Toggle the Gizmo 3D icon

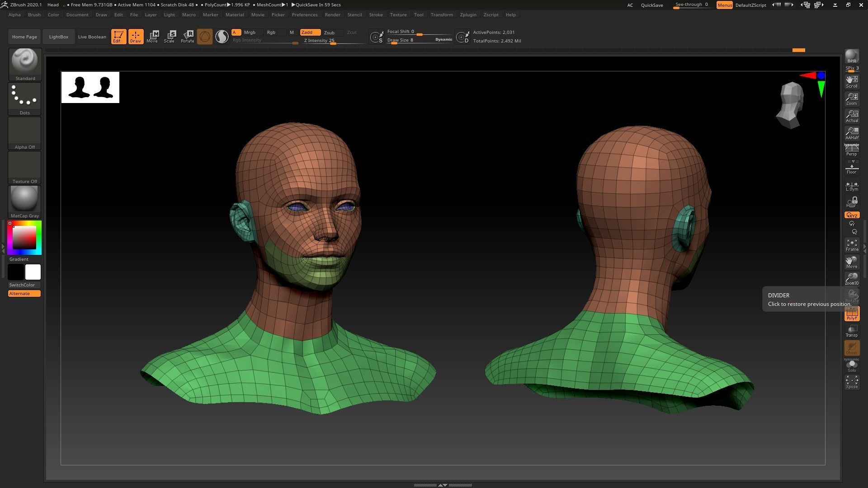204,37
